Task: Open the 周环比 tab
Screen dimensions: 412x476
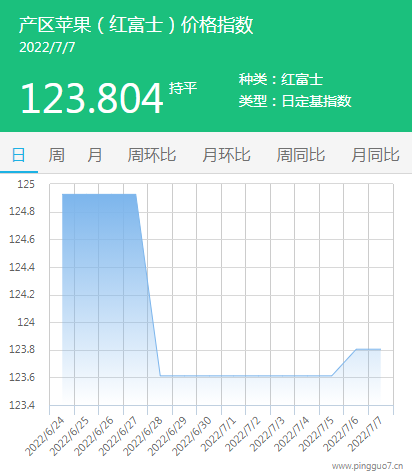Action: pyautogui.click(x=152, y=155)
